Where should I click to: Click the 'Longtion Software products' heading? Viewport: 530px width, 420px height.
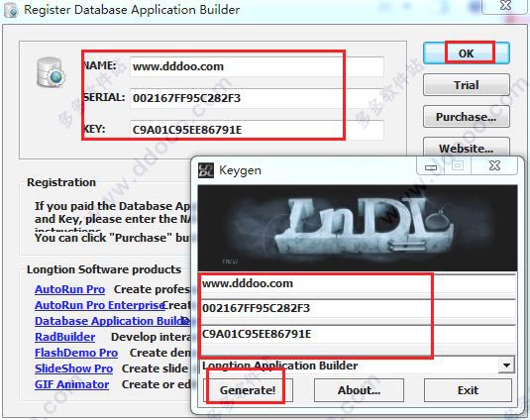pos(104,269)
